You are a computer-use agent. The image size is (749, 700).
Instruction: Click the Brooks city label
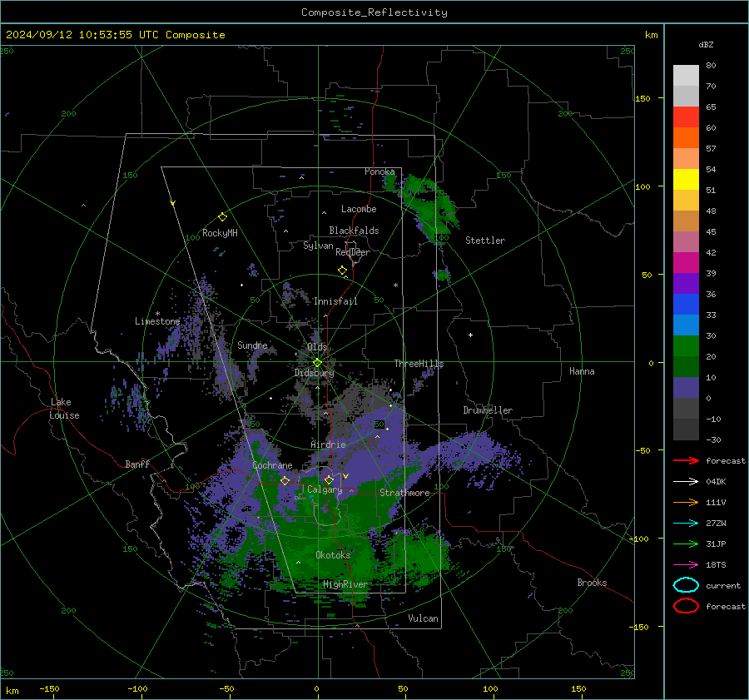coord(592,583)
